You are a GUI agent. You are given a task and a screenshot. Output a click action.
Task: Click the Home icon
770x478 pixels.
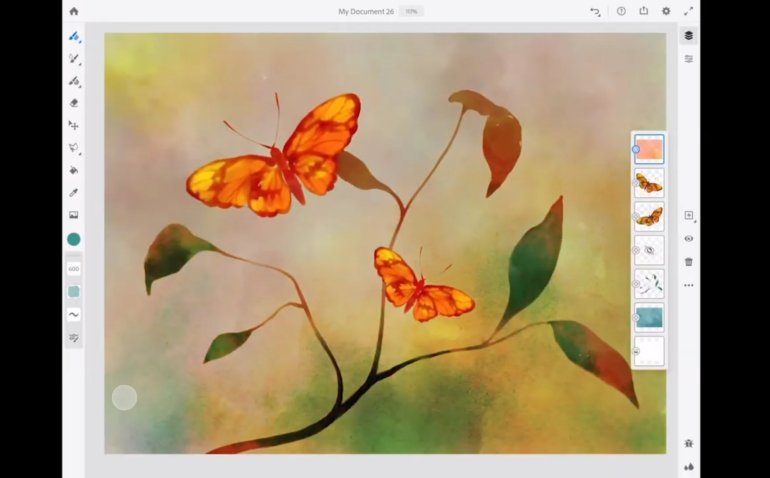click(x=74, y=11)
